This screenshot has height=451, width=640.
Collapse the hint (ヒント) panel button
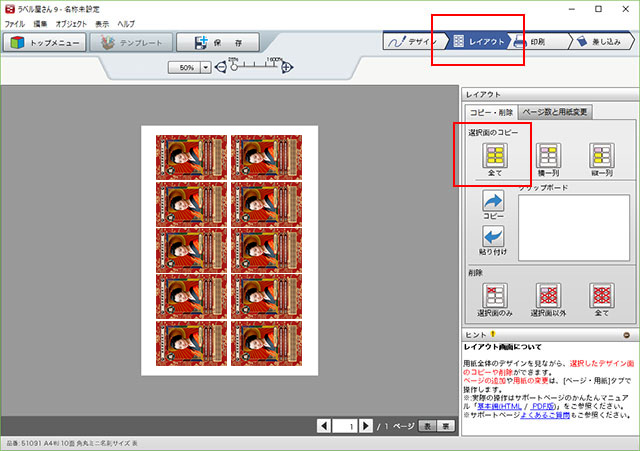coord(627,335)
